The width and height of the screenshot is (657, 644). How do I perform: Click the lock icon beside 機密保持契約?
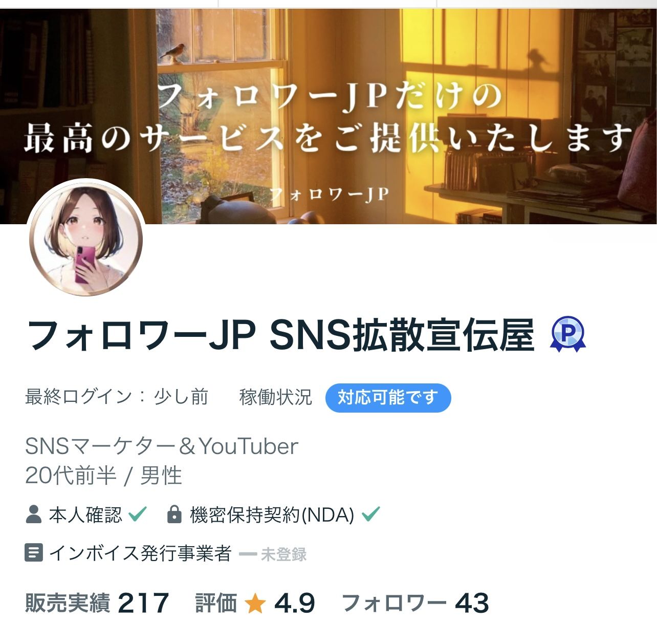tap(174, 514)
